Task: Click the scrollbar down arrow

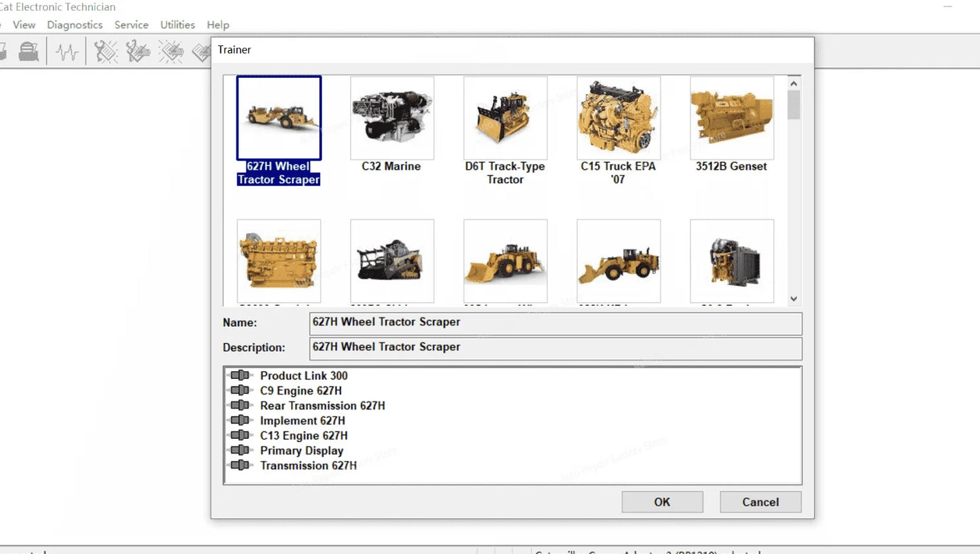Action: coord(793,298)
